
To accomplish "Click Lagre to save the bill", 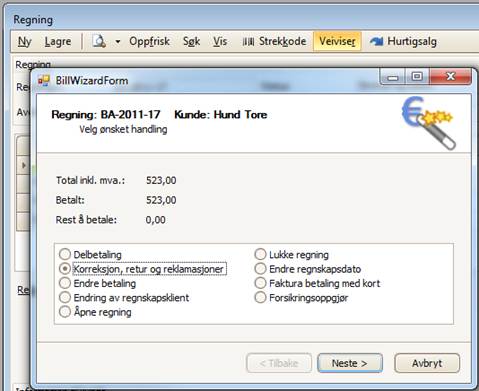I will [x=58, y=41].
